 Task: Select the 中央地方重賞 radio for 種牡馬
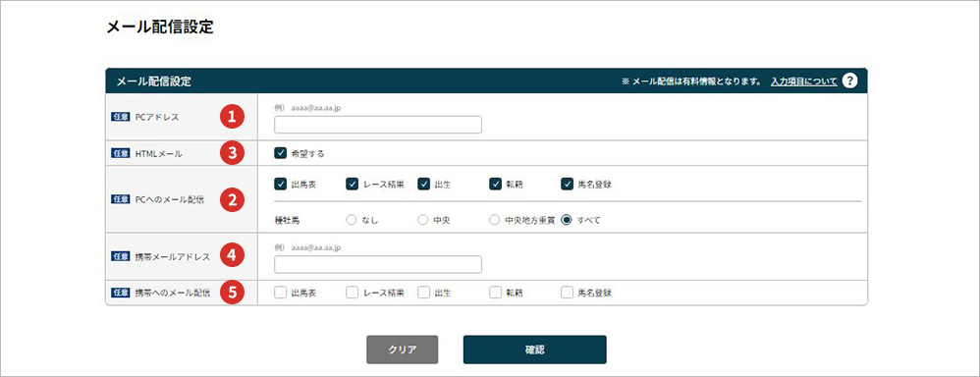[x=494, y=220]
